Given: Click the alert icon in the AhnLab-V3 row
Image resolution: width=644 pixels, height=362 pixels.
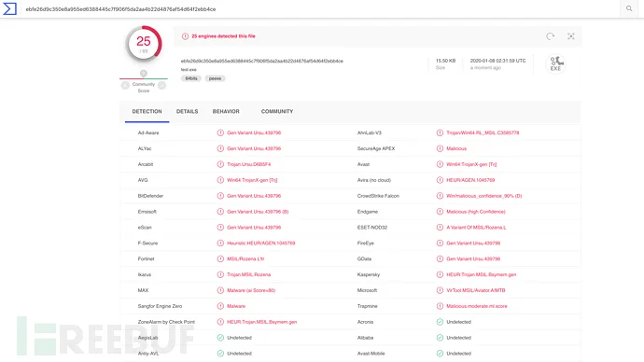Looking at the screenshot, I should coord(440,133).
